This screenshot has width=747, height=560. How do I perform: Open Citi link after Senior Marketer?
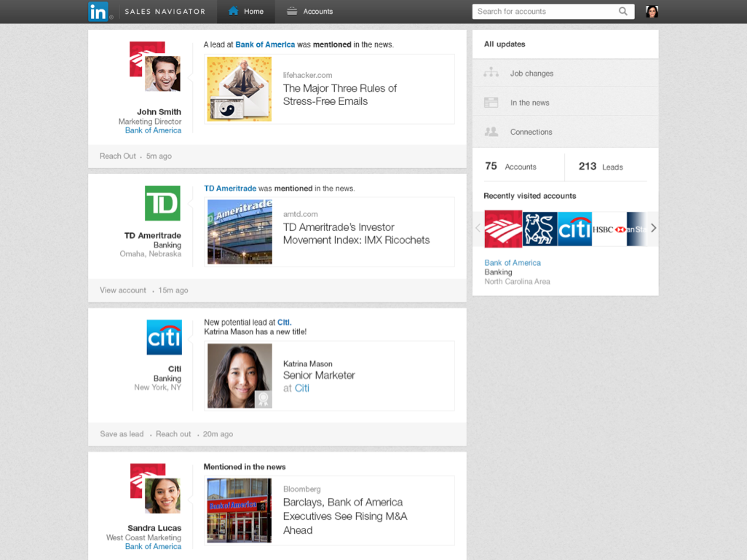[x=302, y=388]
